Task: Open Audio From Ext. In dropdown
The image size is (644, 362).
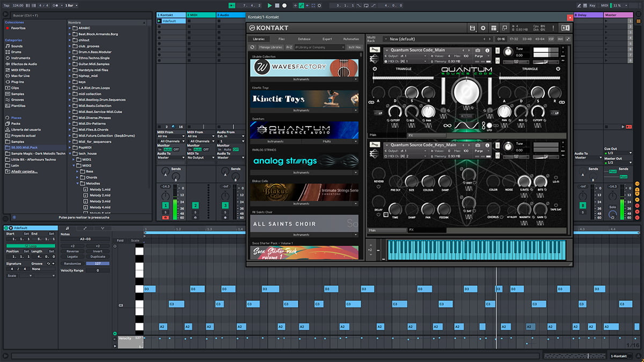Action: tap(230, 136)
